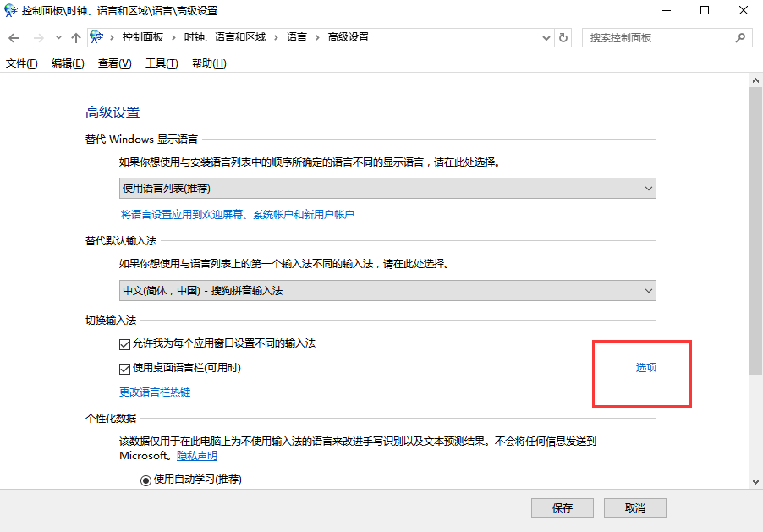The height and width of the screenshot is (532, 763).
Task: Click the search magnifier icon
Action: tap(740, 38)
